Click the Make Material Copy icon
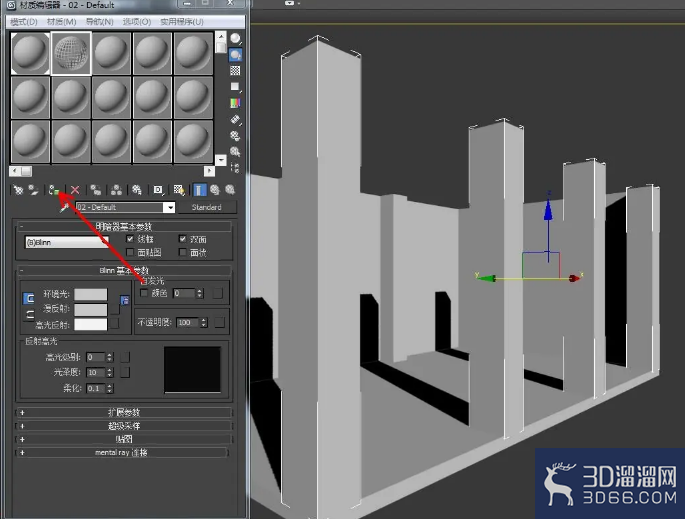This screenshot has width=685, height=519. [96, 190]
